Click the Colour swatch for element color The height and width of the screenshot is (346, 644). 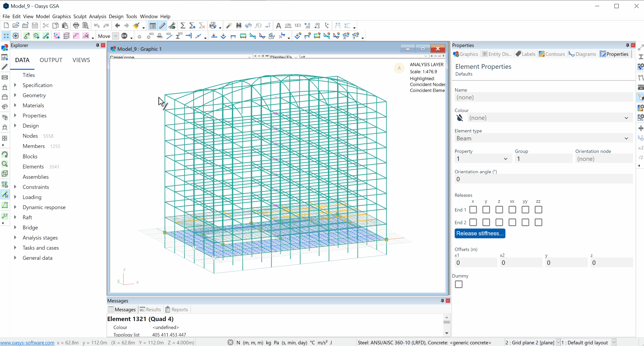coord(459,118)
